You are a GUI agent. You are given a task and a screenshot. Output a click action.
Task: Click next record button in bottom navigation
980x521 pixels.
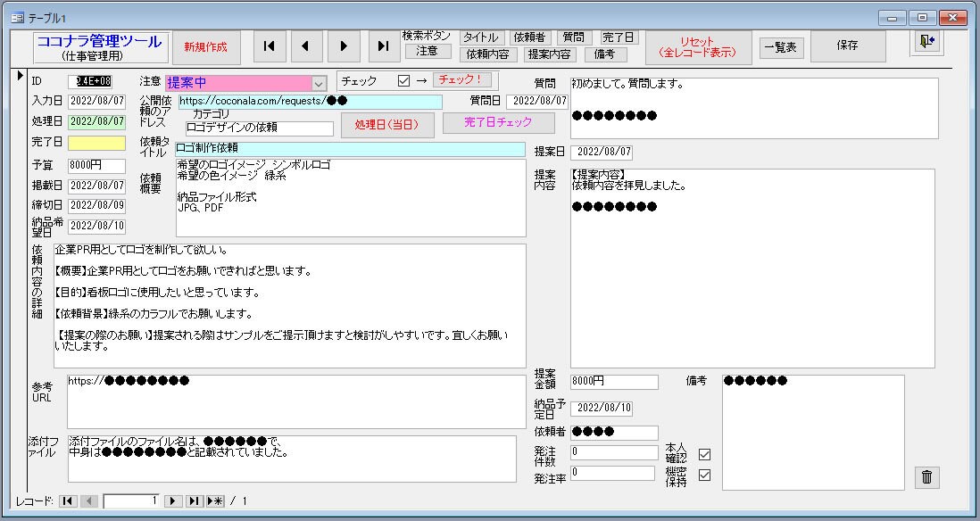click(173, 501)
